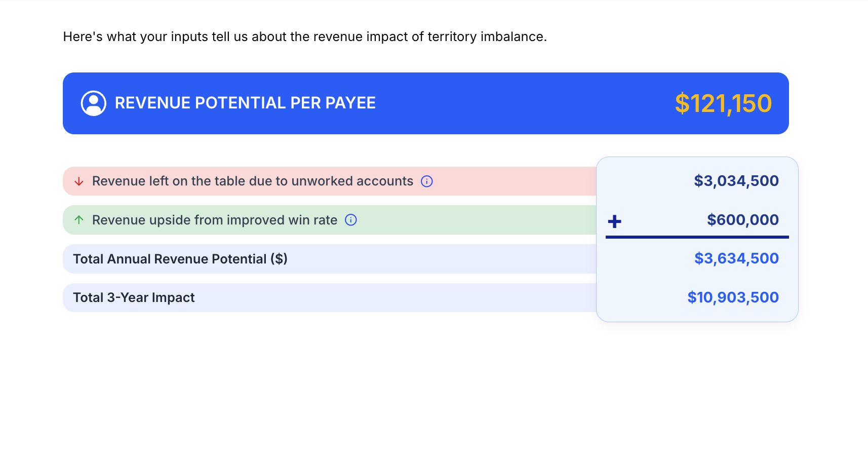Click 'Total Annual Revenue Potential ($)' label
Screen dimensions: 868x456
point(180,259)
